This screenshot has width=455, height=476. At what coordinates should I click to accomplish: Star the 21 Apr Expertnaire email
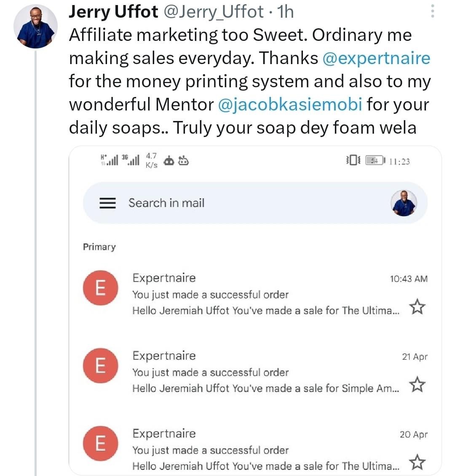pos(417,384)
